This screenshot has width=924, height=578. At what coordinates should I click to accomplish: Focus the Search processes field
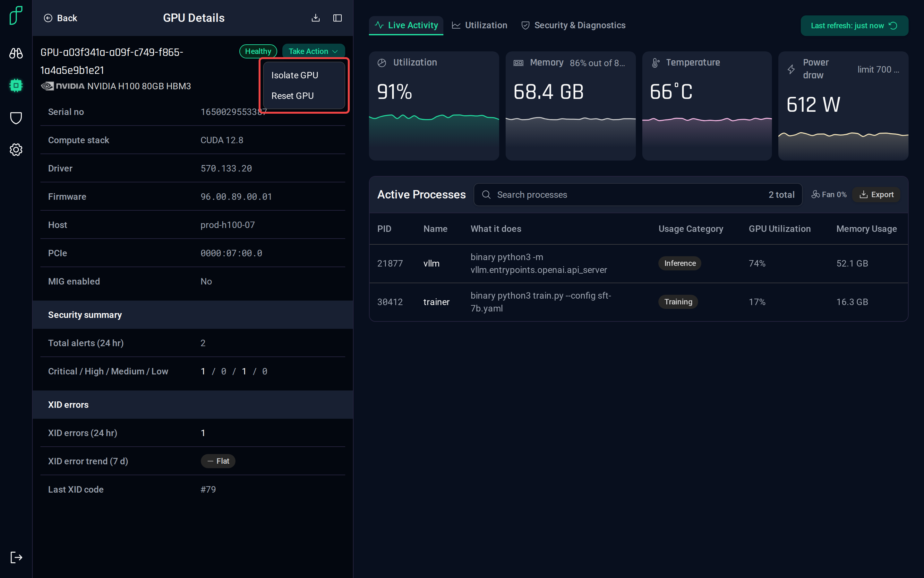tap(637, 195)
